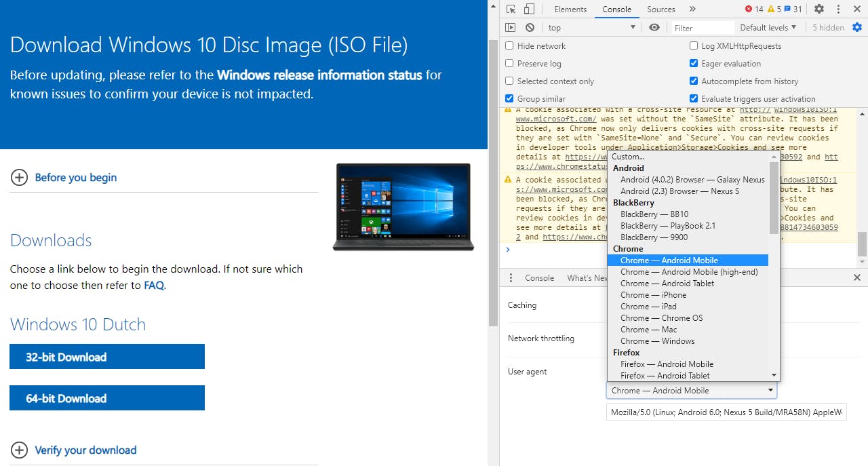Image resolution: width=868 pixels, height=466 pixels.
Task: Choose Custom... user agent option
Action: coord(688,157)
